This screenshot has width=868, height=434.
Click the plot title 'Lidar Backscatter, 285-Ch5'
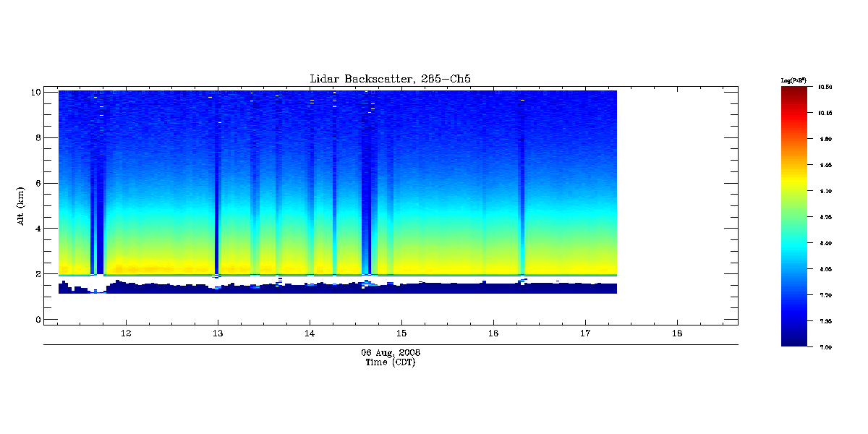tap(391, 78)
